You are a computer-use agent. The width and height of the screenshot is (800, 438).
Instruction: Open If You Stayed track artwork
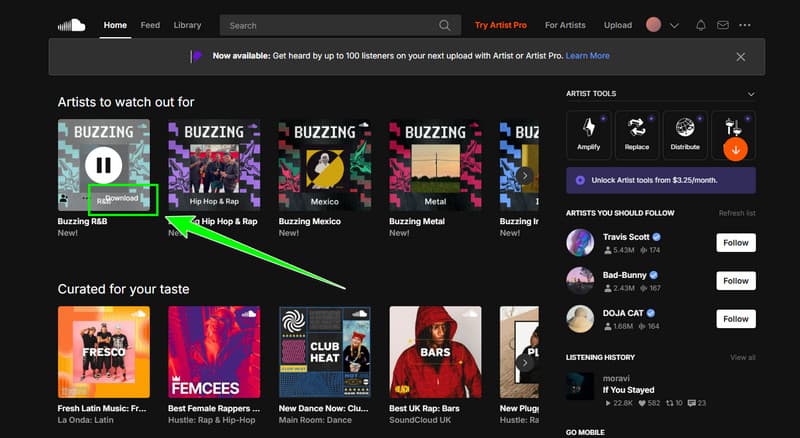click(580, 386)
